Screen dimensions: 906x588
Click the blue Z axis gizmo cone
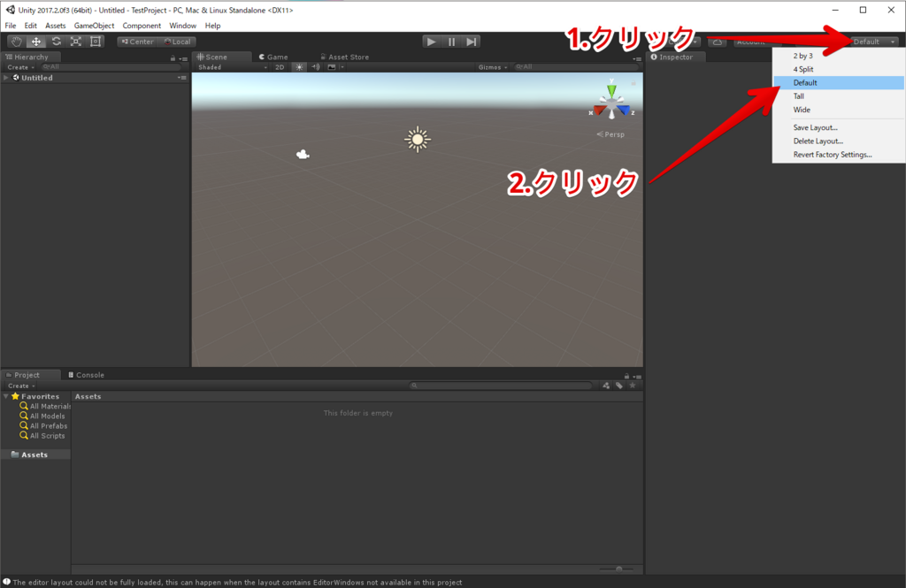pos(624,110)
